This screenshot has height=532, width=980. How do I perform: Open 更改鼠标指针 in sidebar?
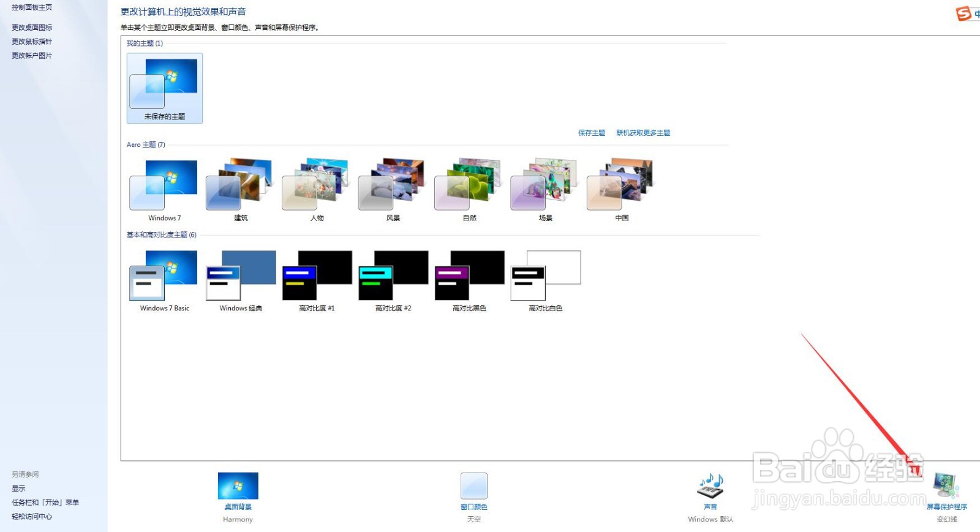[32, 42]
